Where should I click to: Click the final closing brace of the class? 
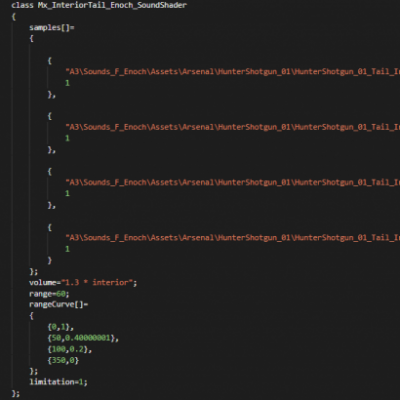click(x=16, y=393)
